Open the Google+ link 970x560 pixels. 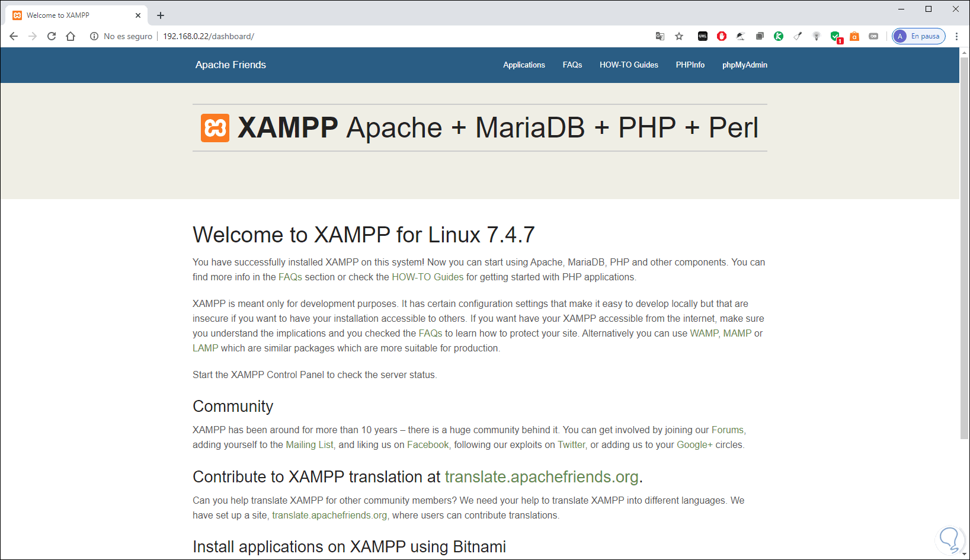(694, 444)
